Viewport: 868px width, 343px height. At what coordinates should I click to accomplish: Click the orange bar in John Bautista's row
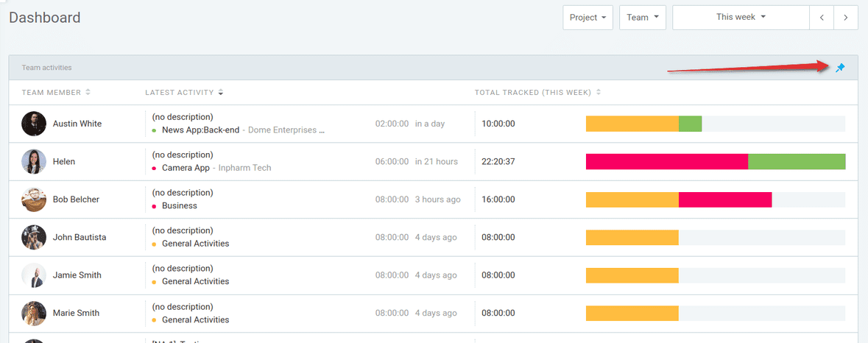[632, 237]
